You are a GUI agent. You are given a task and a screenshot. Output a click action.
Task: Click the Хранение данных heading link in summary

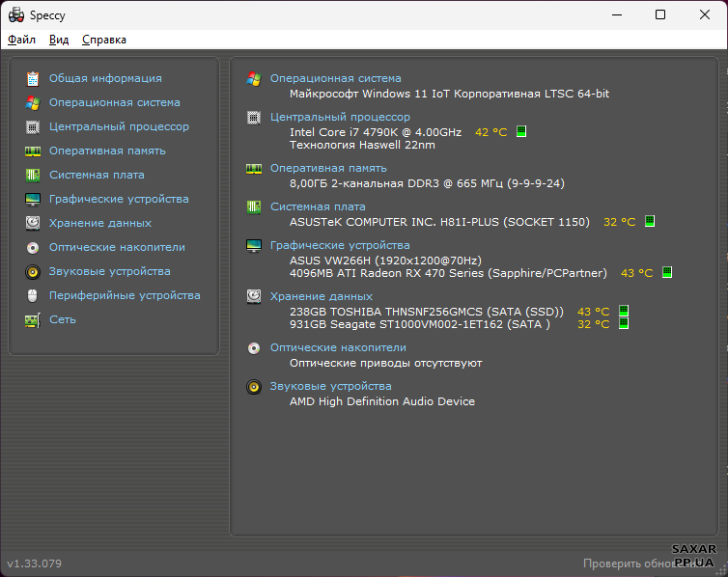(322, 296)
